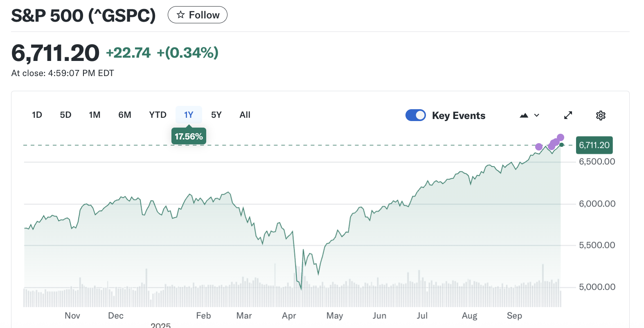
Task: Select the 5Y time range
Action: [x=216, y=115]
